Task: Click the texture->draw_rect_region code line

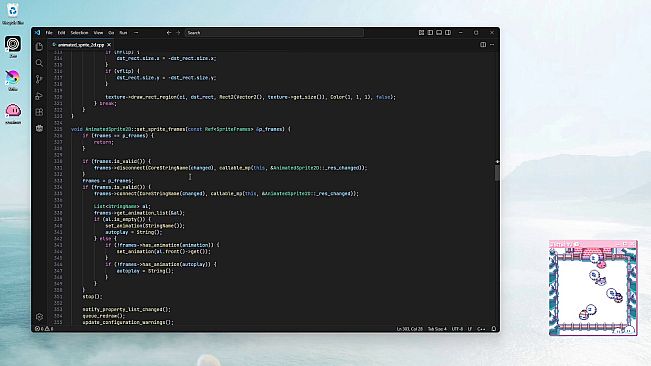Action: (x=250, y=97)
